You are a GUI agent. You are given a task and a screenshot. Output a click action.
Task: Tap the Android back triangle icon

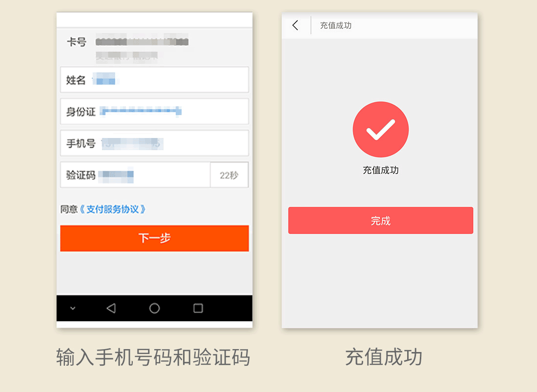pos(111,308)
